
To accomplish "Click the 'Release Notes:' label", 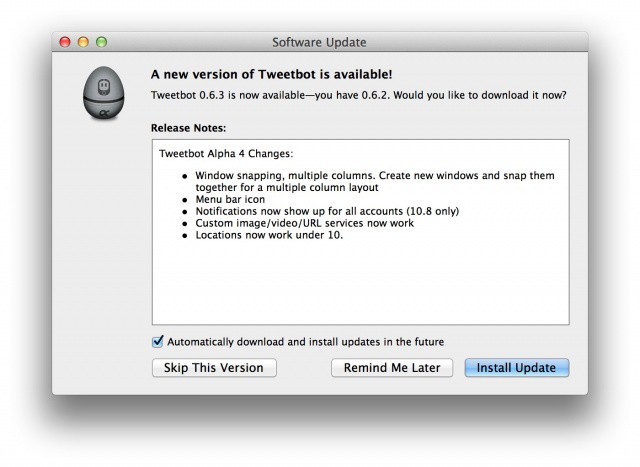I will (188, 128).
